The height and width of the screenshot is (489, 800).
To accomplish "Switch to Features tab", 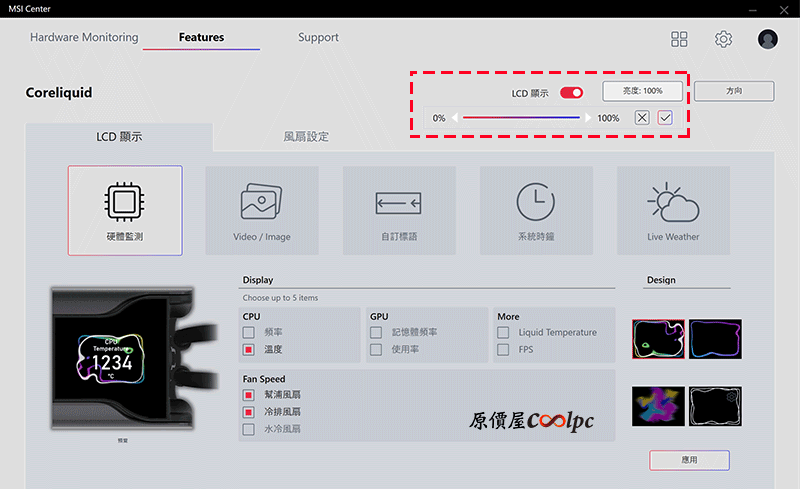I will pyautogui.click(x=202, y=37).
